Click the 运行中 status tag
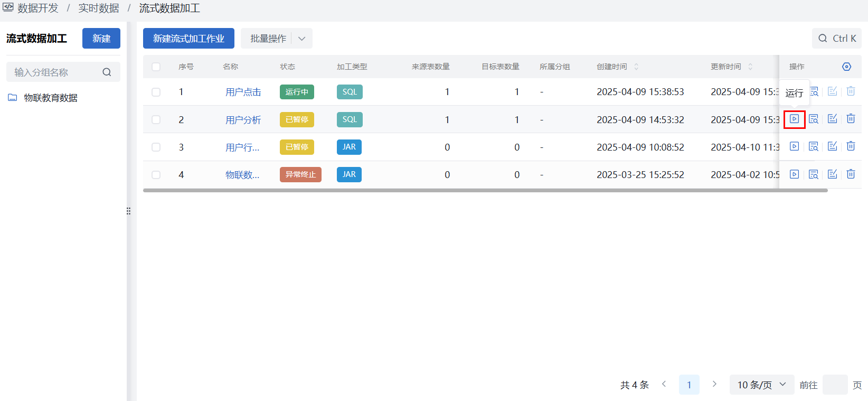This screenshot has width=868, height=401. pos(297,92)
